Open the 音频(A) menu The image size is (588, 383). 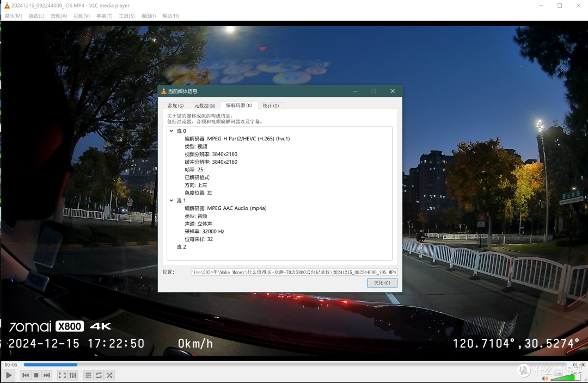tap(59, 16)
